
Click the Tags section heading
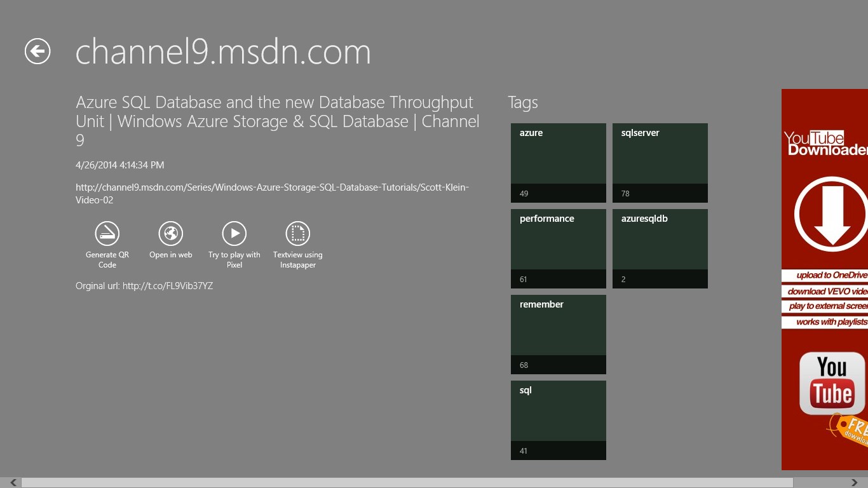click(x=523, y=102)
